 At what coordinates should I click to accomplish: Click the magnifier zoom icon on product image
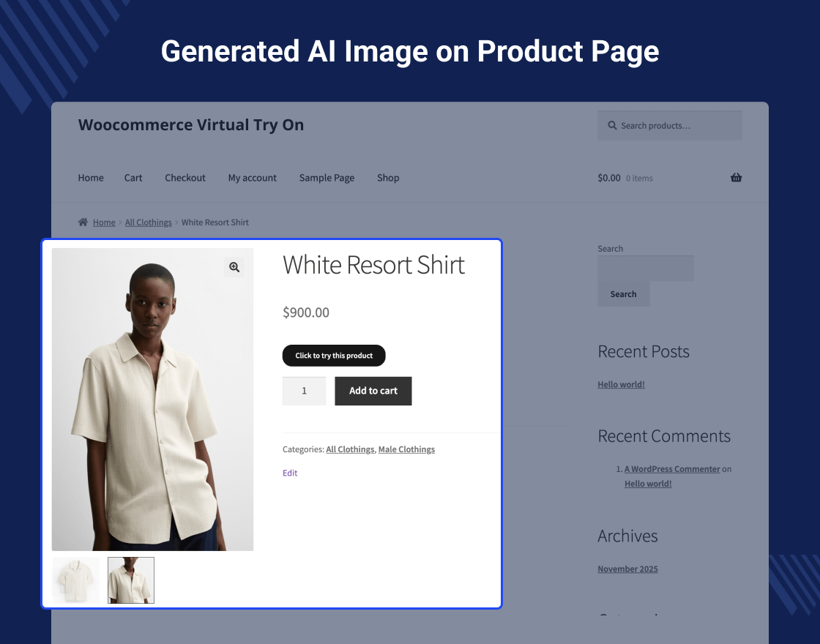(234, 267)
